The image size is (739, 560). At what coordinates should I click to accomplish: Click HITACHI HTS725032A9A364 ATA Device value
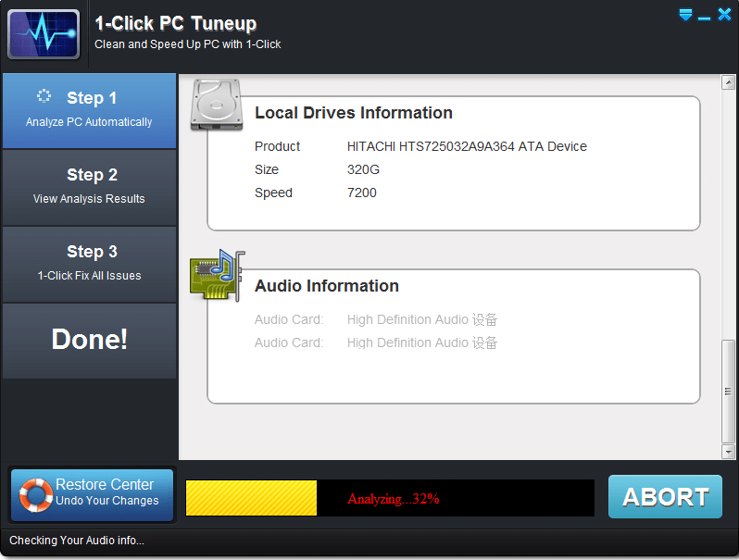click(x=467, y=146)
